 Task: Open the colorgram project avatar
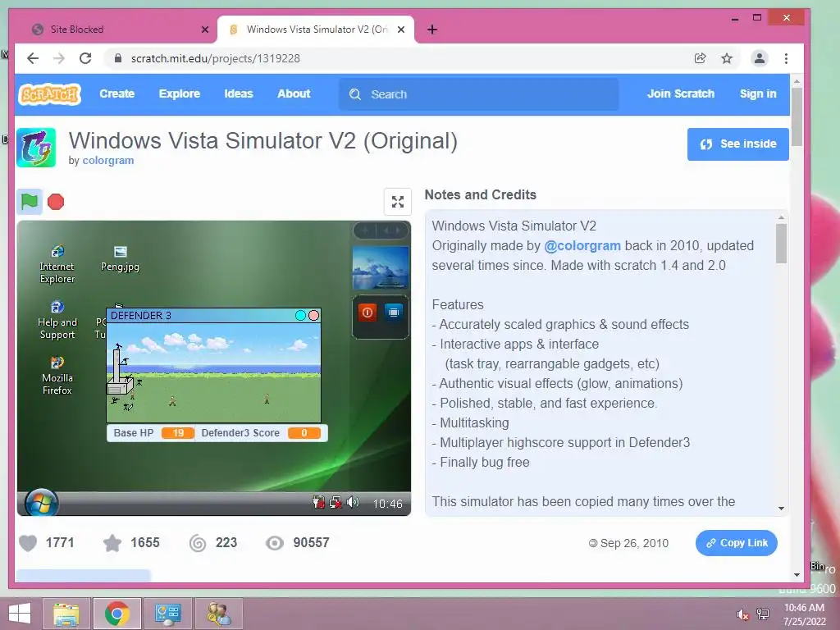[36, 148]
